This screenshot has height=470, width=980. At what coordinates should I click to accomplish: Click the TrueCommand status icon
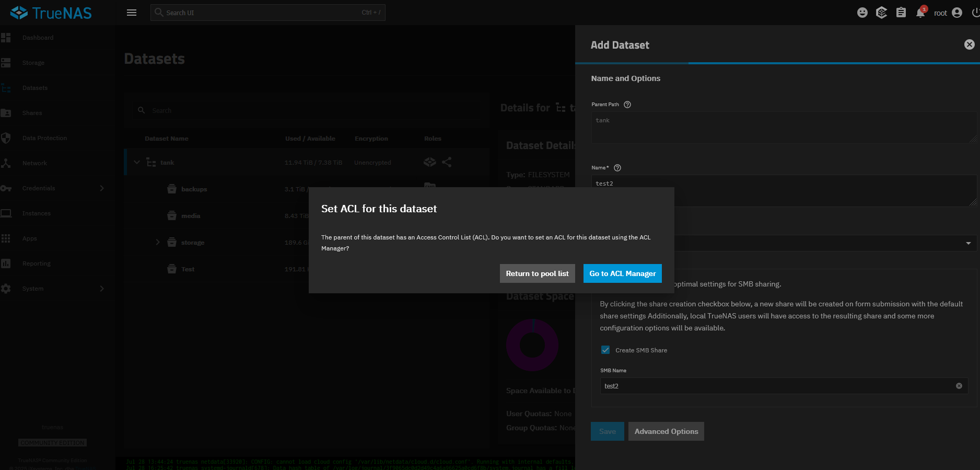(x=882, y=13)
